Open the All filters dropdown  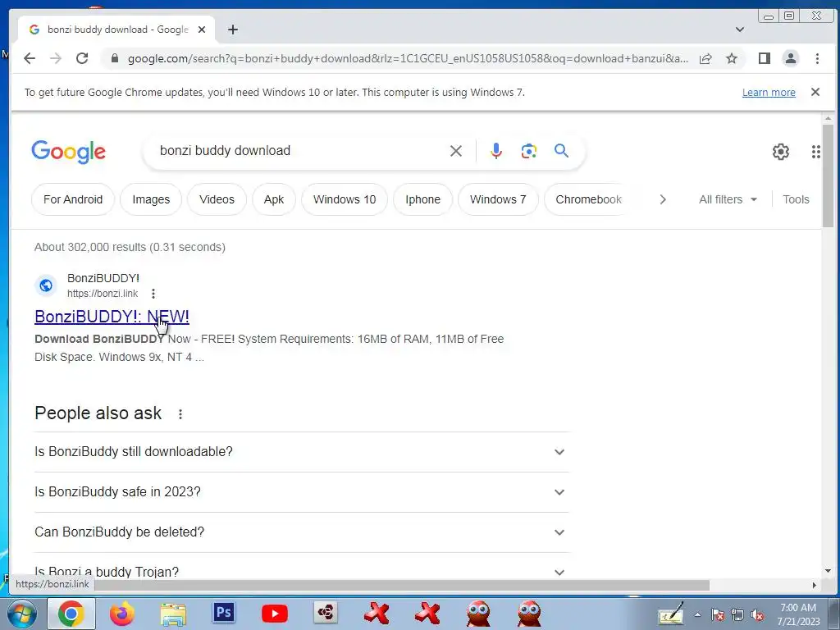coord(728,199)
